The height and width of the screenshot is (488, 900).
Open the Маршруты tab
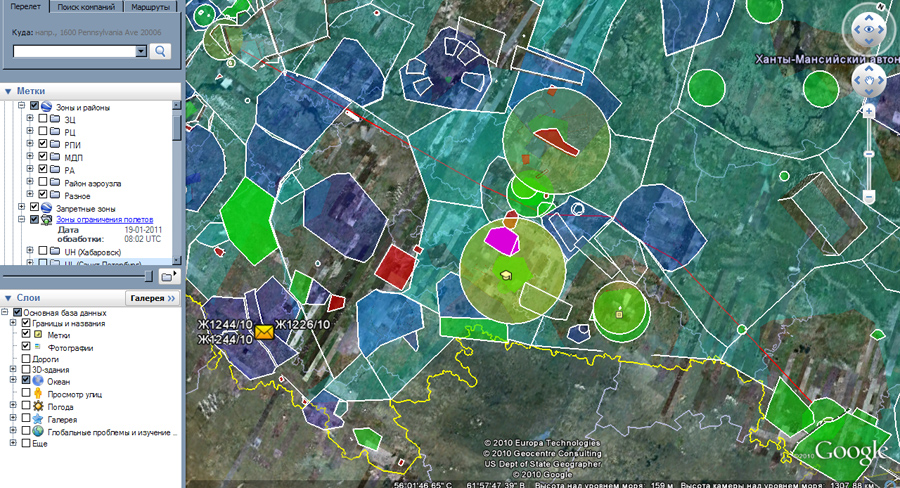pyautogui.click(x=152, y=7)
